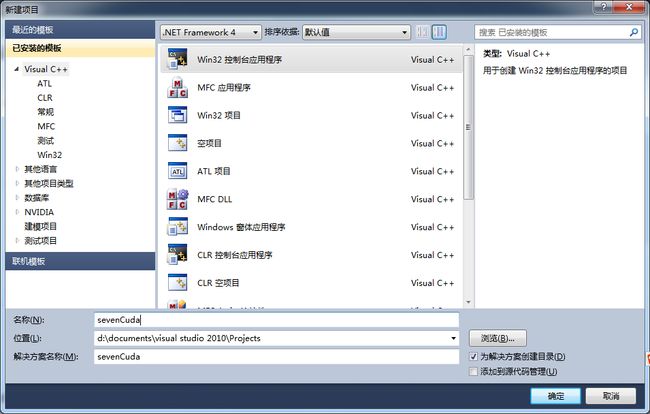Choose the ATL 项目 template icon
650x414 pixels.
pos(177,171)
